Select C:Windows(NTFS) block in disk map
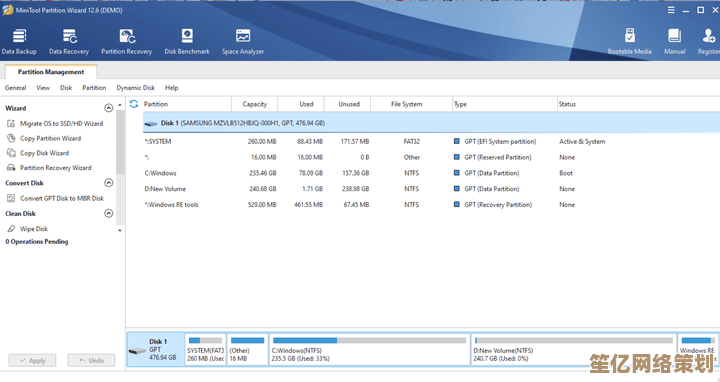Screen dimensions: 720x382 click(x=370, y=349)
